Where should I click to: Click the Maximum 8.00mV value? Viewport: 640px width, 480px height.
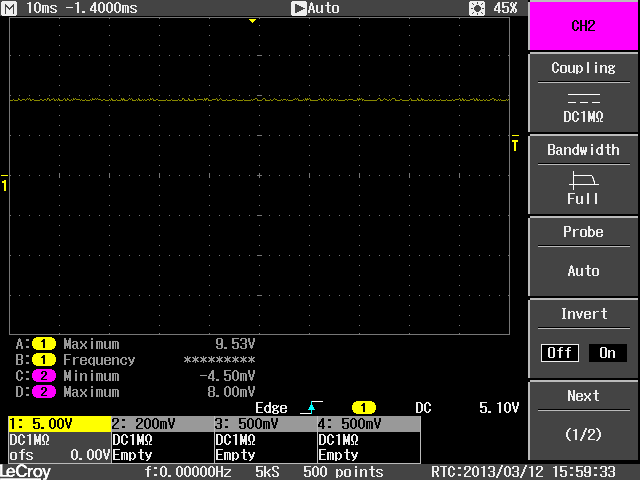pos(231,392)
